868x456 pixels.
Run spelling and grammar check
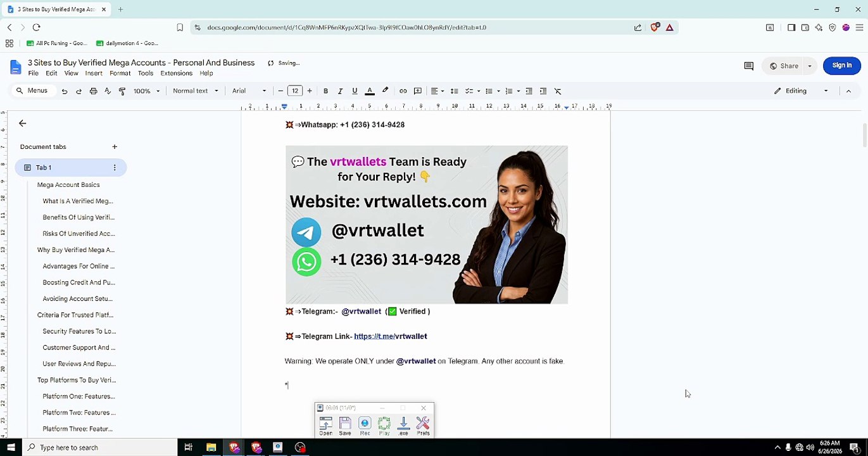(108, 91)
